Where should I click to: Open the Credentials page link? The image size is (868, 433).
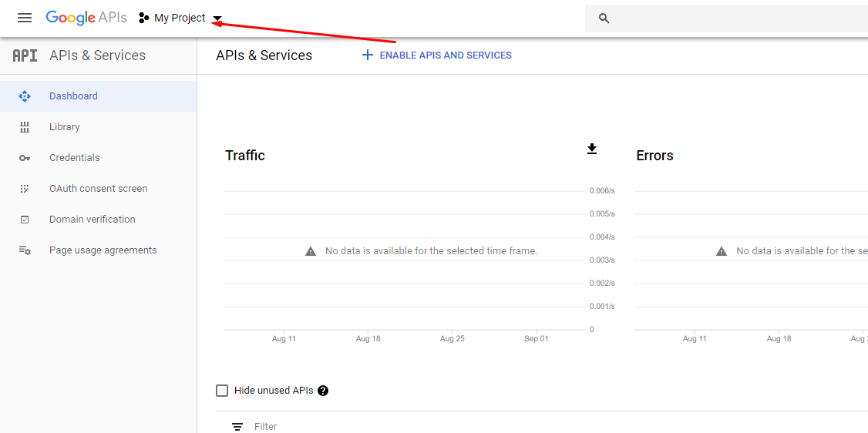coord(74,158)
